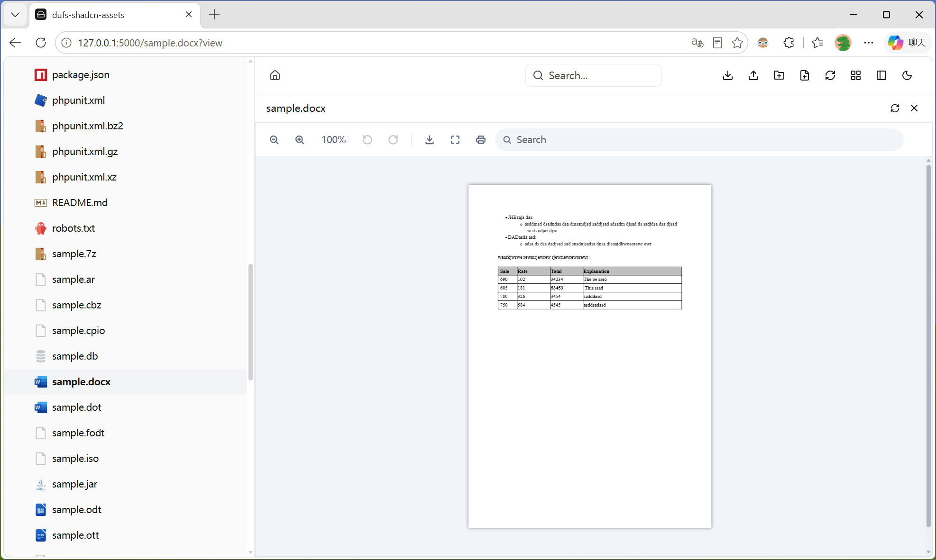
Task: Close the sample.docx viewer panel
Action: pyautogui.click(x=914, y=108)
